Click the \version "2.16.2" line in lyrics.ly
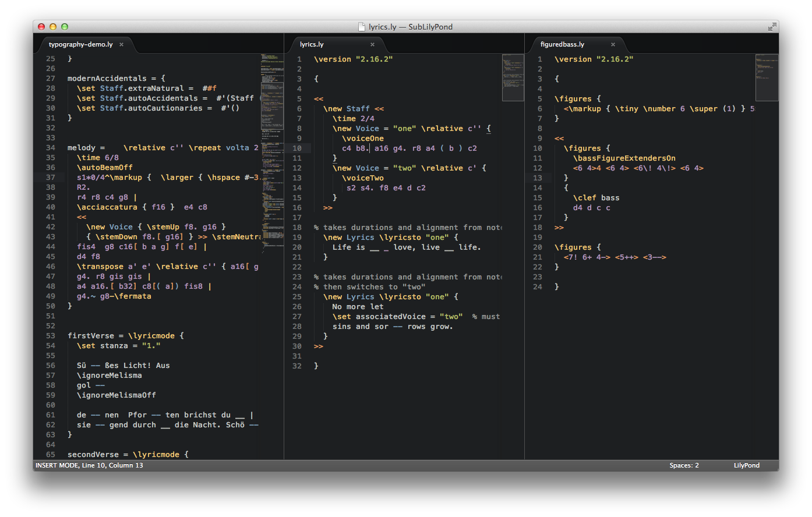The width and height of the screenshot is (812, 517). (353, 59)
